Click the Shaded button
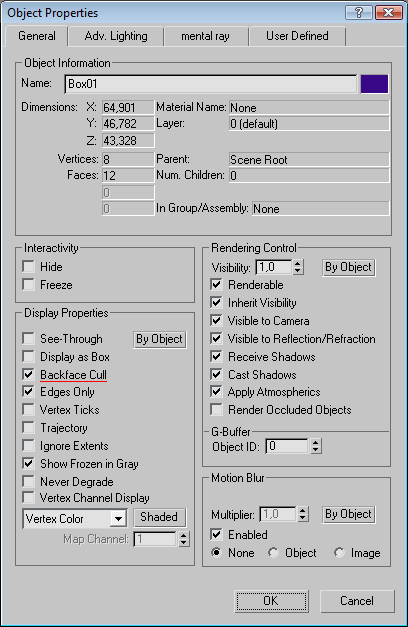The height and width of the screenshot is (627, 408). click(x=159, y=517)
